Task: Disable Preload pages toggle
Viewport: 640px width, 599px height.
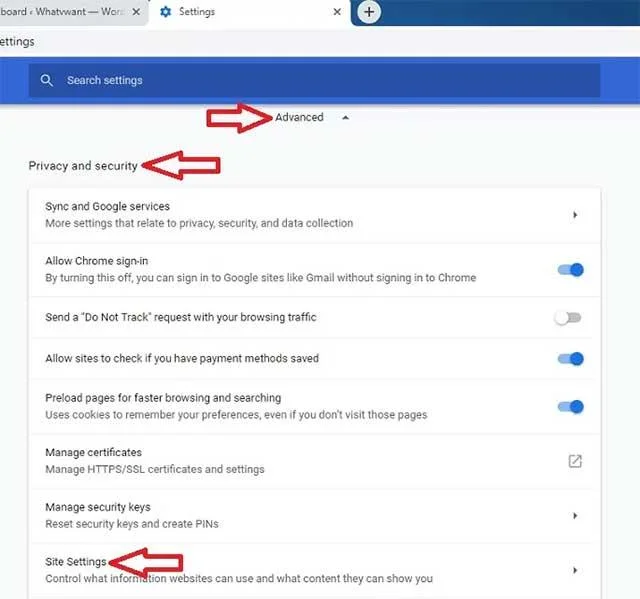Action: point(570,406)
